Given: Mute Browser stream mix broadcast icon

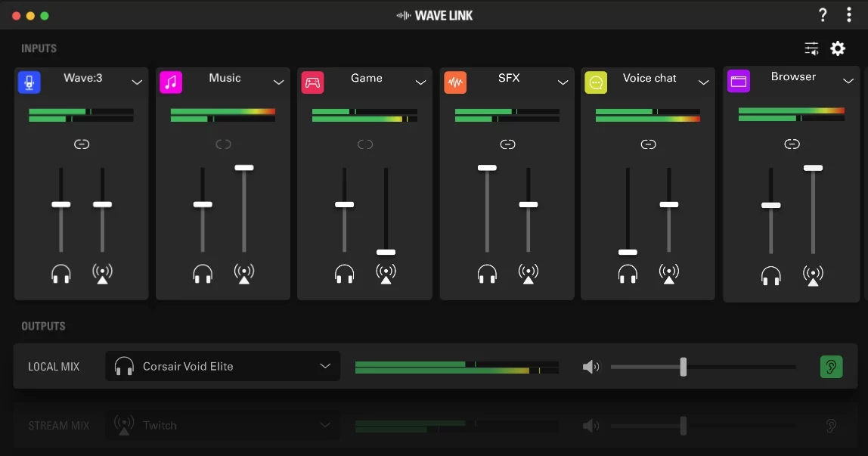Looking at the screenshot, I should tap(813, 275).
